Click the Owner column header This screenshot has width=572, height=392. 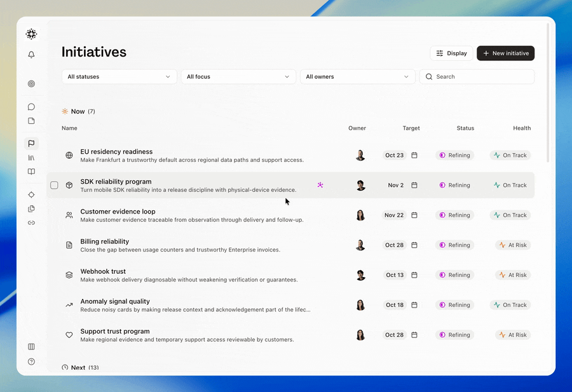[x=357, y=128]
